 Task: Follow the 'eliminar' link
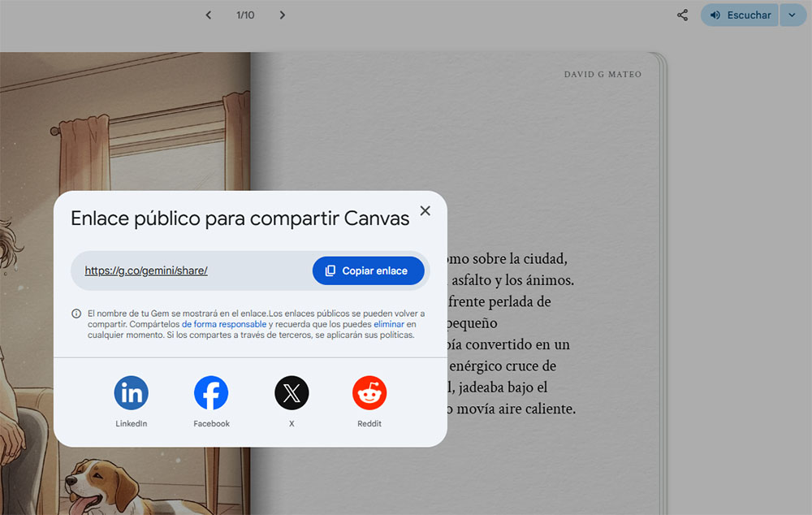(x=389, y=324)
